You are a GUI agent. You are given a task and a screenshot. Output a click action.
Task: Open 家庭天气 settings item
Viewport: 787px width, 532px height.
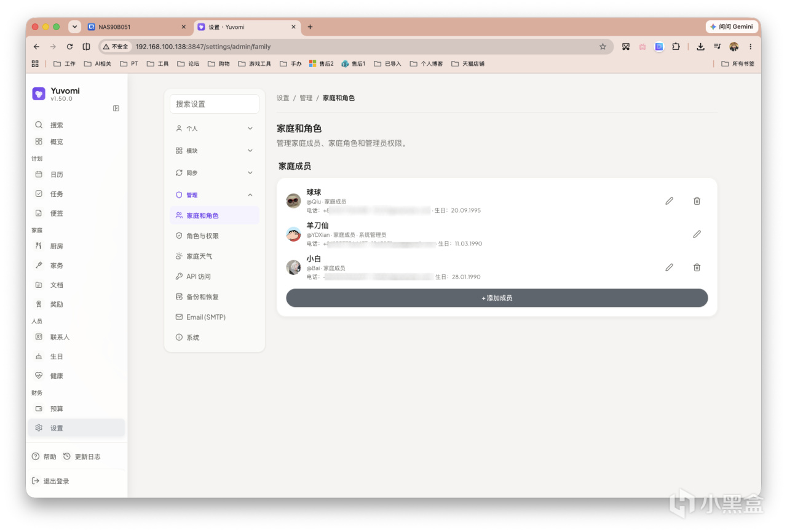click(x=214, y=256)
